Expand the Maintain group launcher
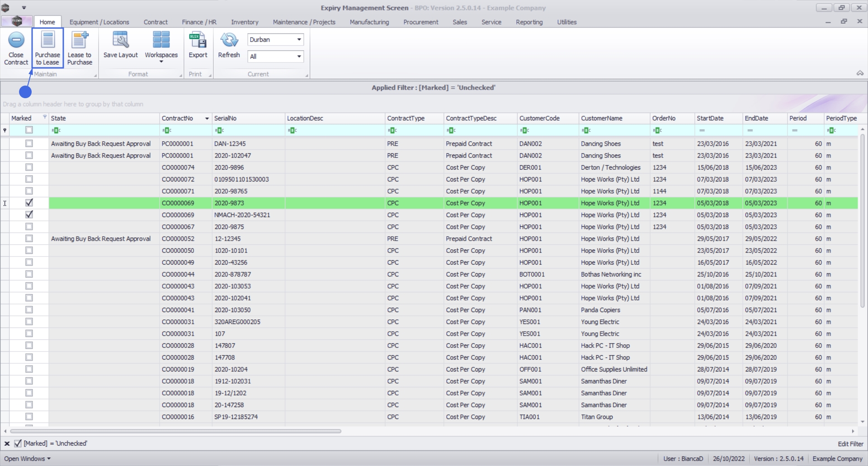 pos(95,76)
